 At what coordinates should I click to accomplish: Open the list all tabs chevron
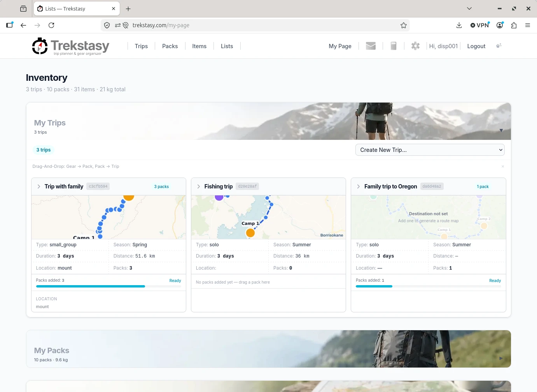(469, 9)
